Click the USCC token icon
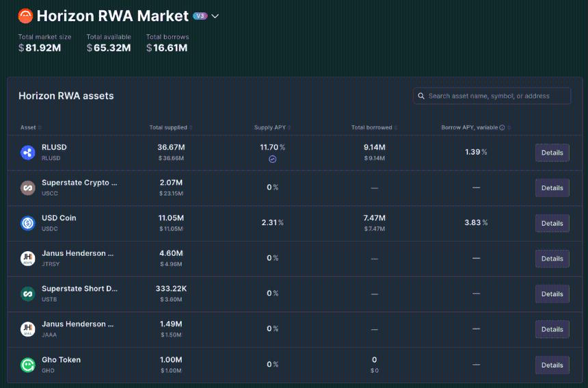The width and height of the screenshot is (588, 388). coord(28,188)
